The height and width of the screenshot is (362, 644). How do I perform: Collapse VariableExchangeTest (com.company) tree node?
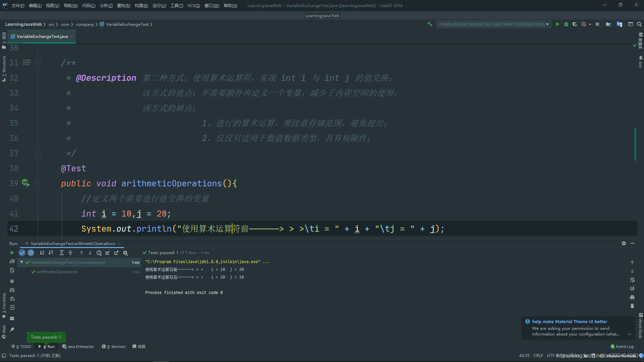(x=22, y=262)
